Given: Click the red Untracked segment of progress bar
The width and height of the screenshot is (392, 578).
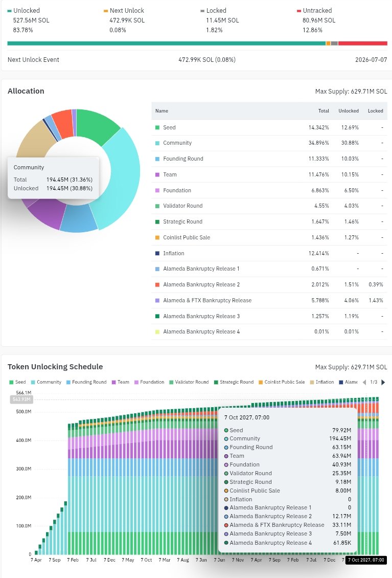Looking at the screenshot, I should coord(362,43).
